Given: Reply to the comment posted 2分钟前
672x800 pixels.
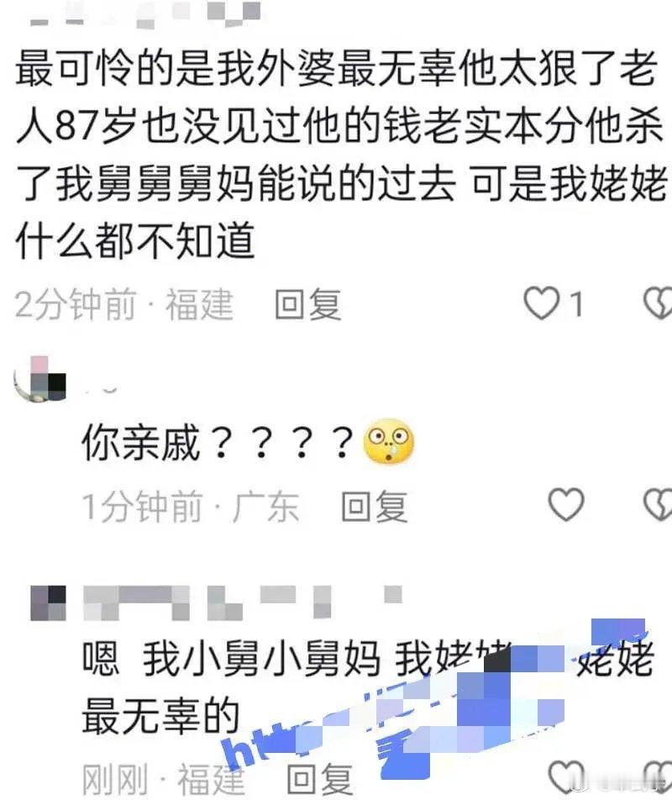Looking at the screenshot, I should coord(308,304).
